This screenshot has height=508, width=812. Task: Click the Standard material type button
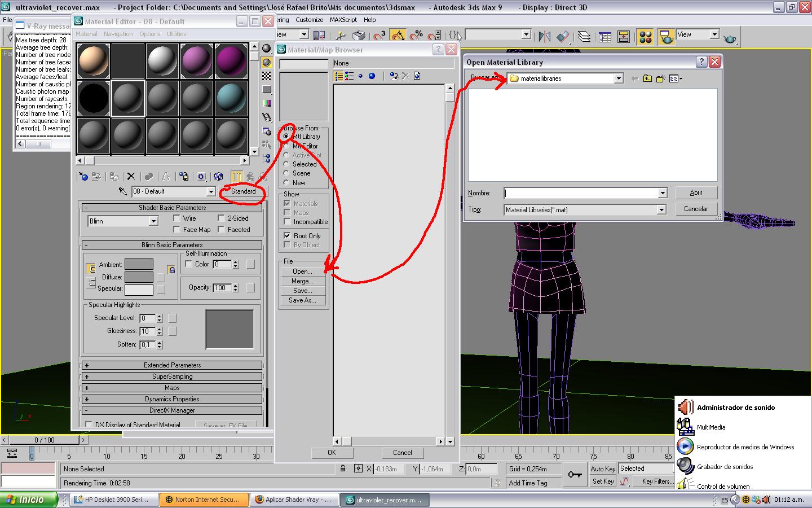click(243, 191)
